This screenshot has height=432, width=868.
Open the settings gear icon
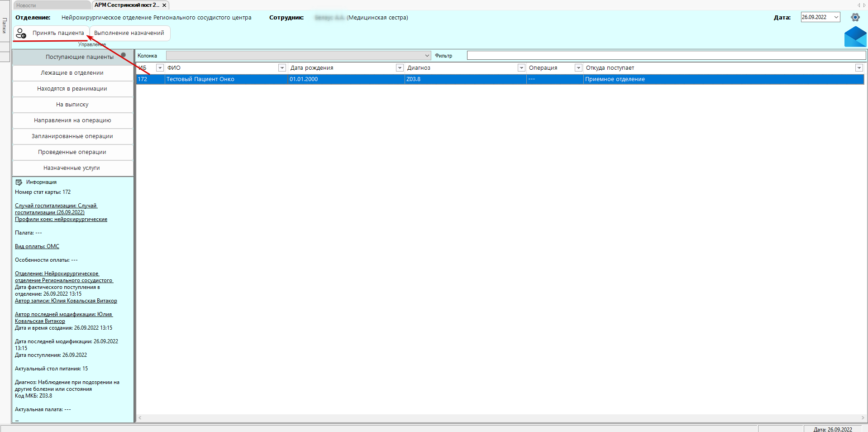coord(855,17)
